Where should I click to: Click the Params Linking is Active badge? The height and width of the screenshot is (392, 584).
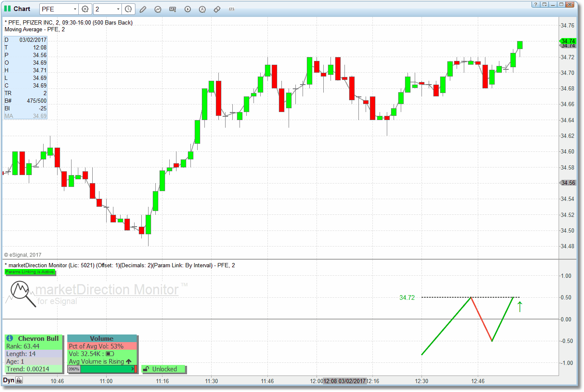pyautogui.click(x=30, y=272)
